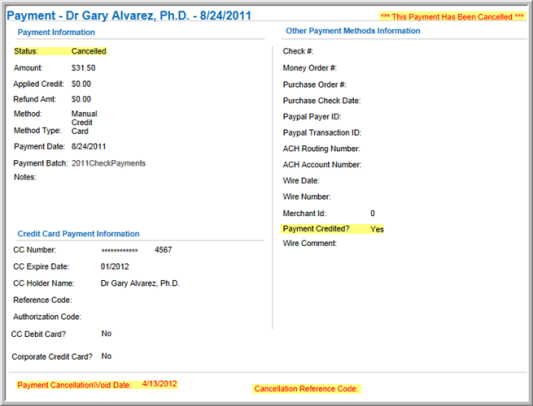The image size is (533, 406).
Task: Select the Credit Card Payment Information header
Action: click(79, 234)
